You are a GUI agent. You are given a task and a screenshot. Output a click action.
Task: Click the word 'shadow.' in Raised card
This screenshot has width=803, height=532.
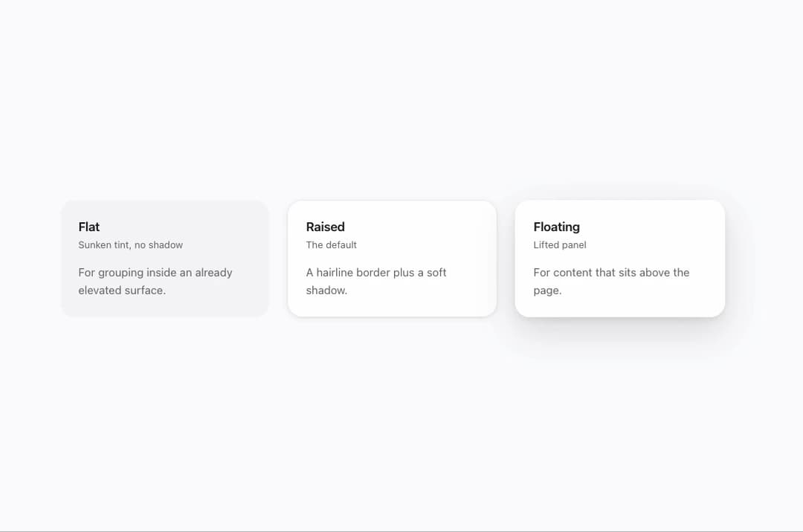pyautogui.click(x=326, y=290)
